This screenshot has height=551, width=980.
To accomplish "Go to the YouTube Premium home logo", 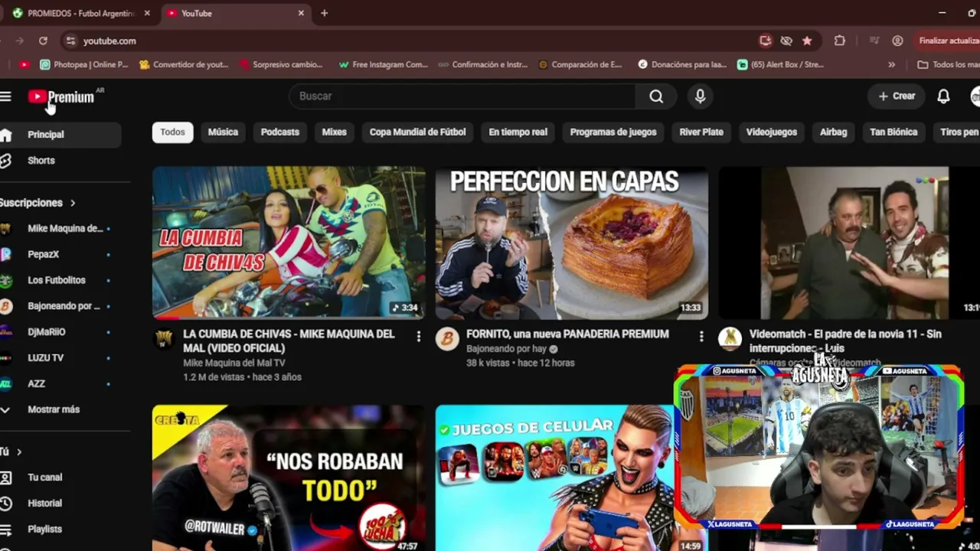I will (61, 96).
